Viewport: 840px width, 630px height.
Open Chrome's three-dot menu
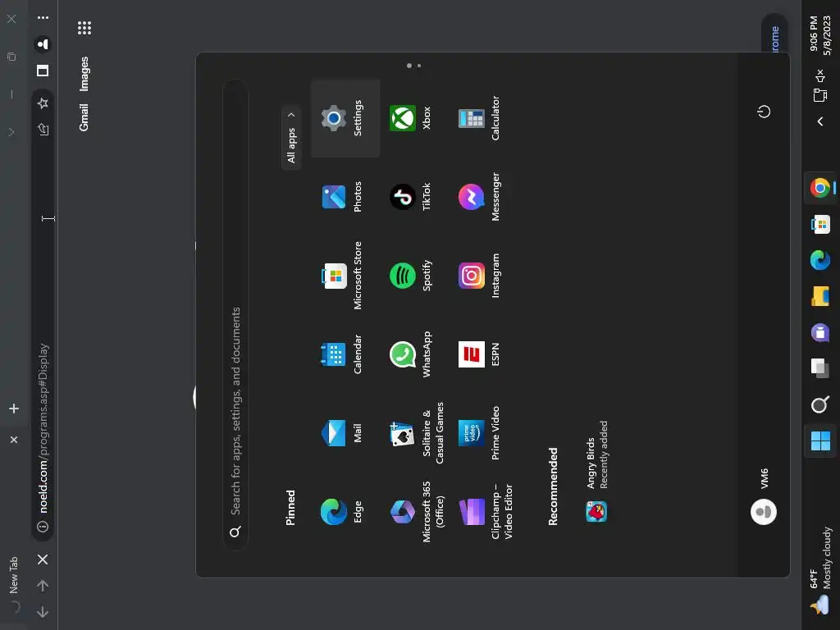(x=43, y=18)
